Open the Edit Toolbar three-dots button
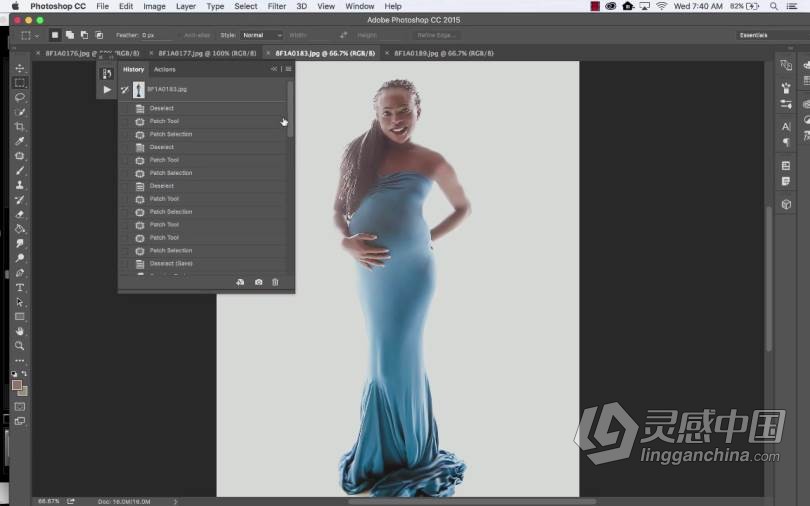The height and width of the screenshot is (506, 810). [x=20, y=360]
